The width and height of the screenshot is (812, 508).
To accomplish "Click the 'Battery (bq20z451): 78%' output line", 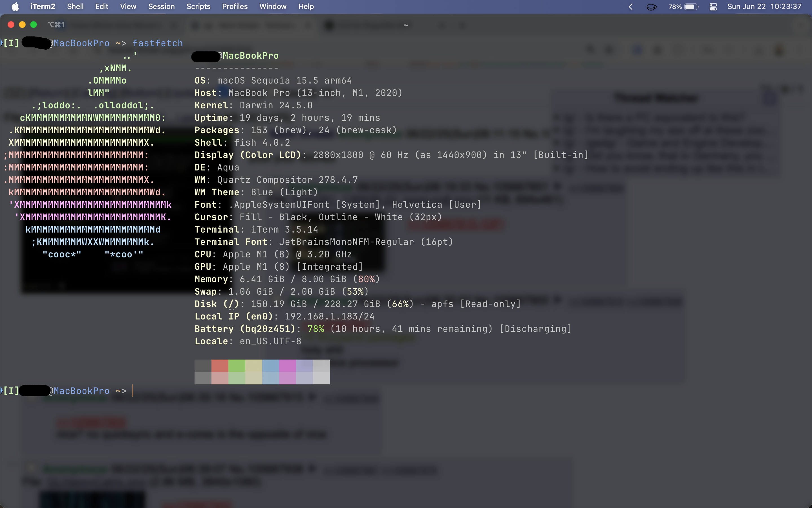I will pos(383,329).
